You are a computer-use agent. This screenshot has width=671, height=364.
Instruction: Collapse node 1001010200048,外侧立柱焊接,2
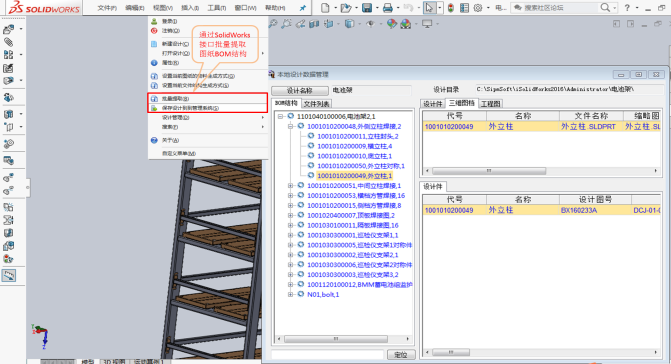click(x=291, y=126)
